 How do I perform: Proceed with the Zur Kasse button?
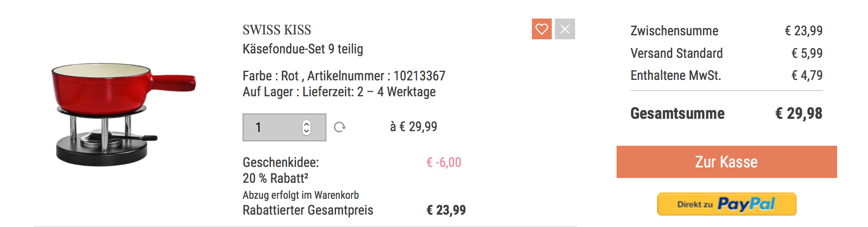[726, 162]
